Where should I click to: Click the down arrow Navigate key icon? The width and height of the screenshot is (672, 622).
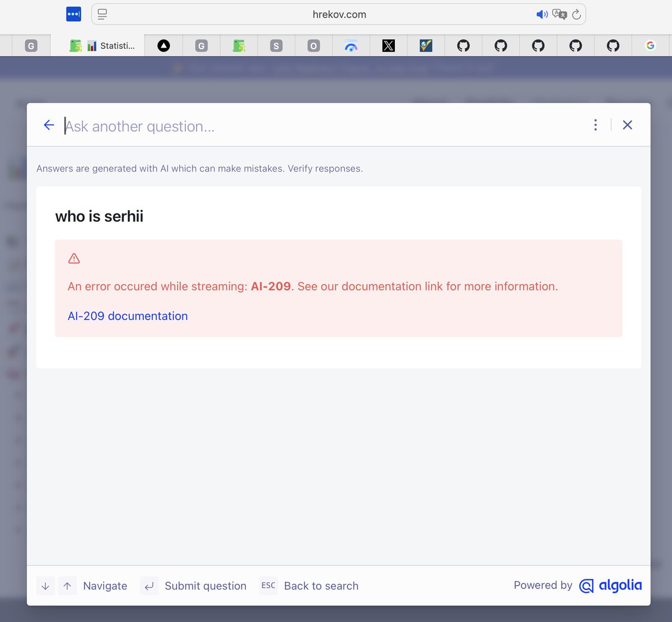click(46, 586)
